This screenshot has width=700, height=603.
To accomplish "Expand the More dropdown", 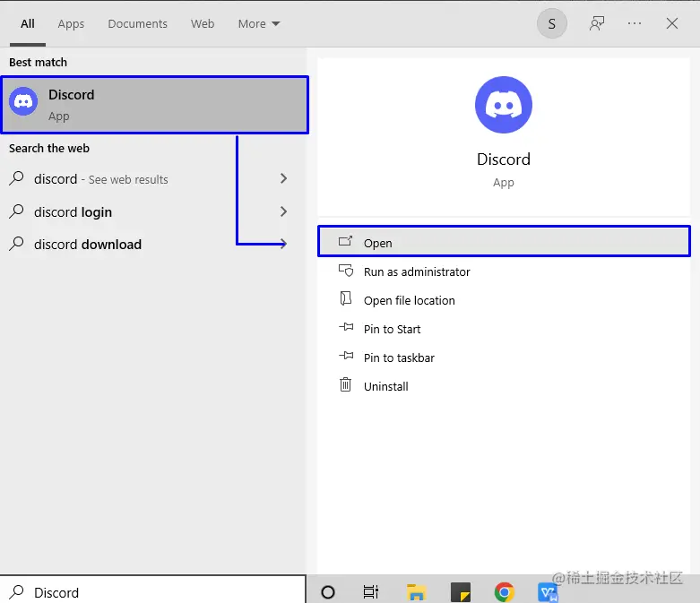I will coord(259,23).
